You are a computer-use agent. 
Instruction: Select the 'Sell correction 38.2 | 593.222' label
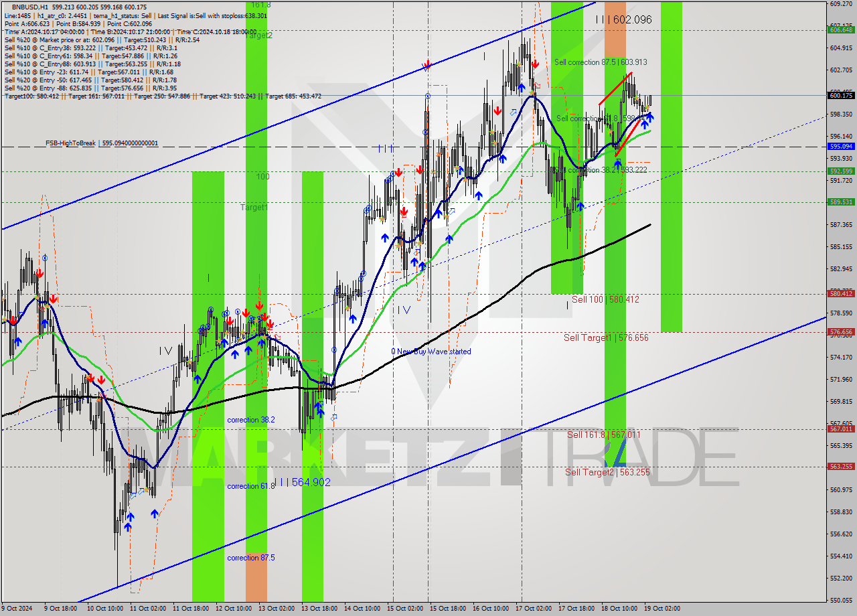tap(601, 170)
